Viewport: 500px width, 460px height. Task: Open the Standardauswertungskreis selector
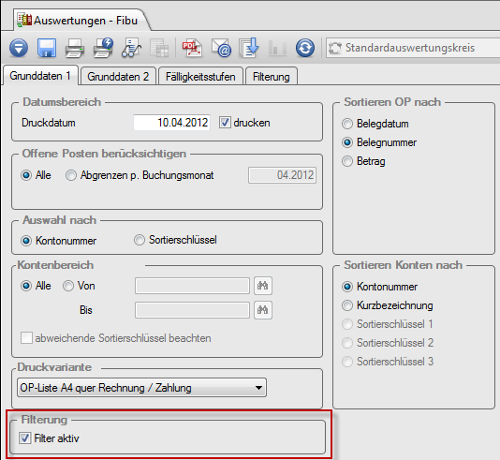(x=413, y=48)
